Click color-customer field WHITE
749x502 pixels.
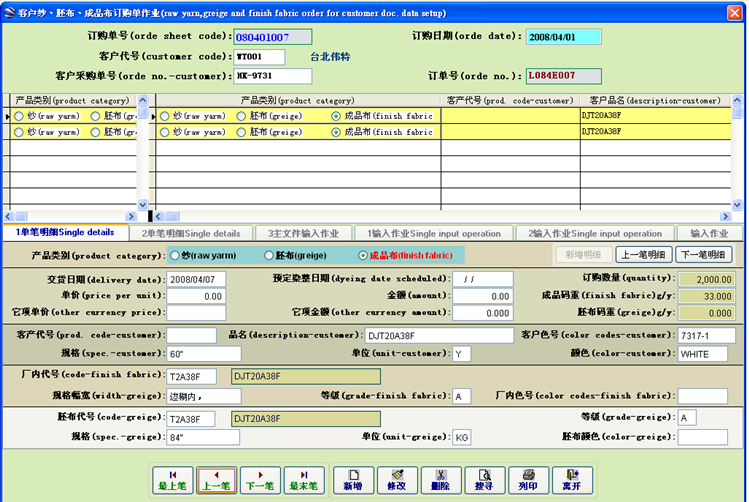tap(703, 354)
